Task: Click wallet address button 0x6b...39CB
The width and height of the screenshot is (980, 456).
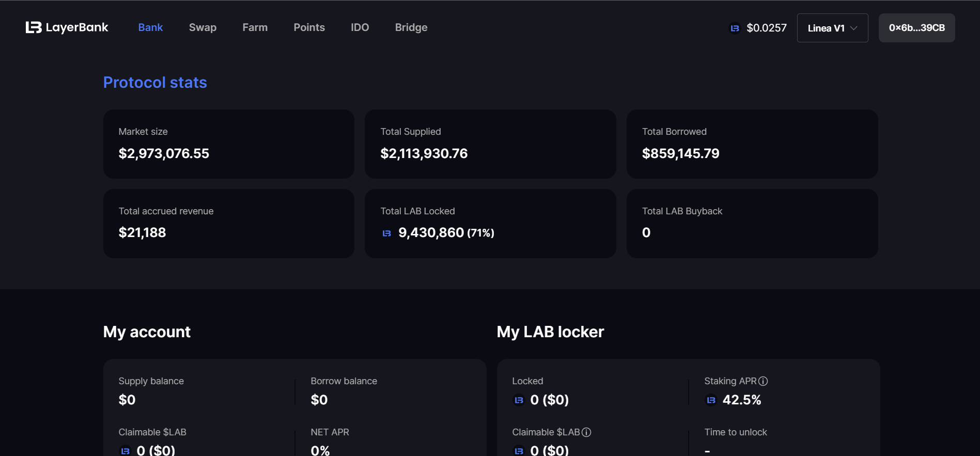Action: point(916,28)
